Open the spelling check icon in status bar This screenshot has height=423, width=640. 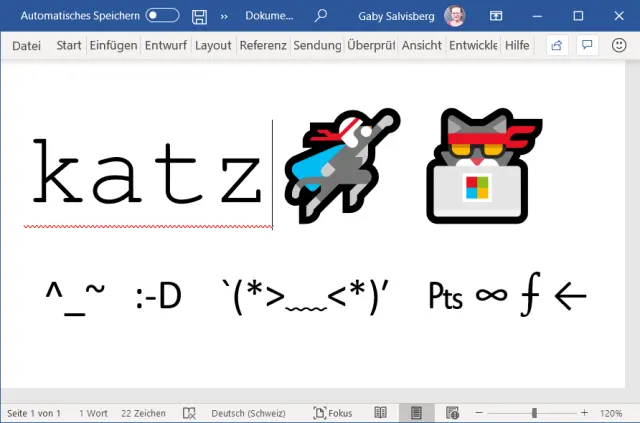pyautogui.click(x=189, y=413)
